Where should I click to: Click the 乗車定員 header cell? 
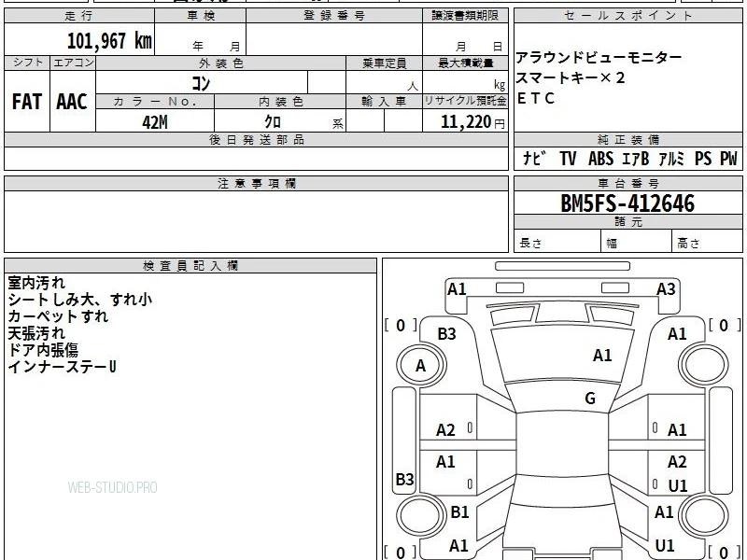coord(384,63)
